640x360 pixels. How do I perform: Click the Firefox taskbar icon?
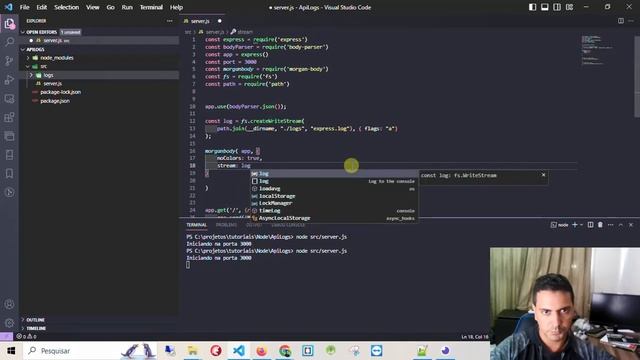click(262, 351)
